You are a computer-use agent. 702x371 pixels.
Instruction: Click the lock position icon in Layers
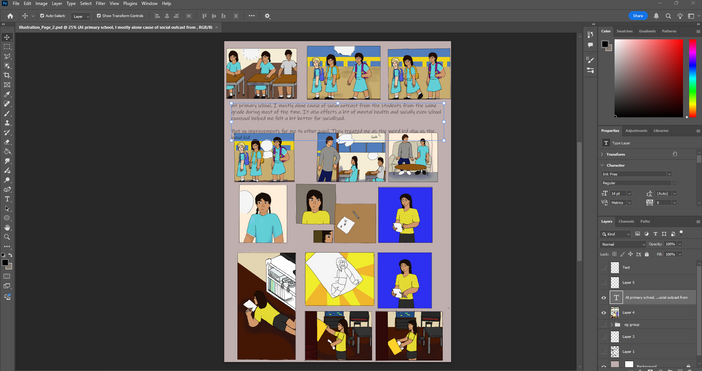point(630,254)
